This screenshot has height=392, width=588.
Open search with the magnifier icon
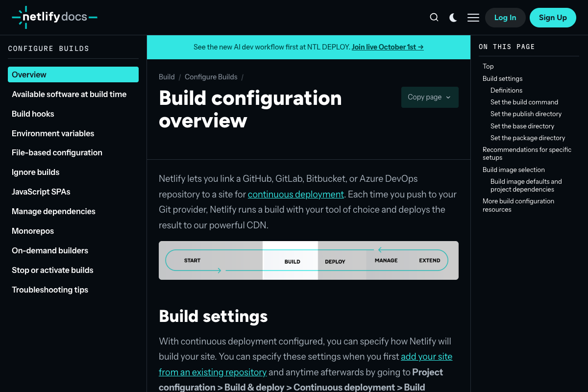click(x=434, y=18)
